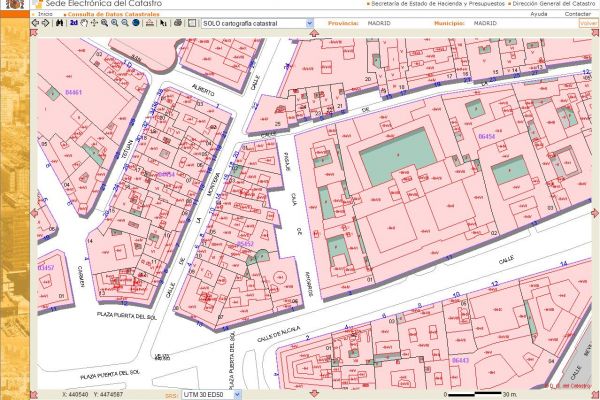Open the UTM 30 ED50 SRS dropdown
The height and width of the screenshot is (400, 600).
click(x=211, y=394)
